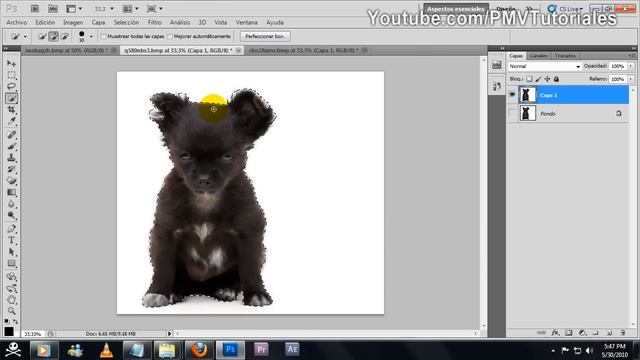Screen dimensions: 640x360
Task: Select the Path Selection tool
Action: [11, 252]
